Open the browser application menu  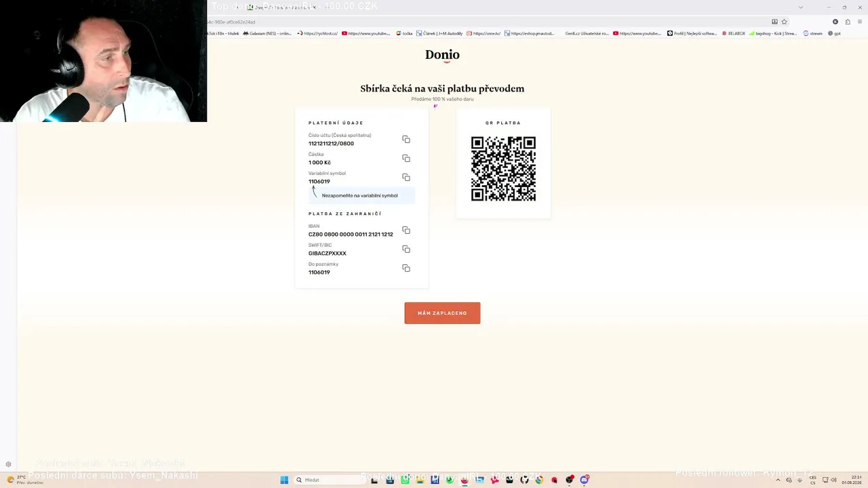coord(859,22)
